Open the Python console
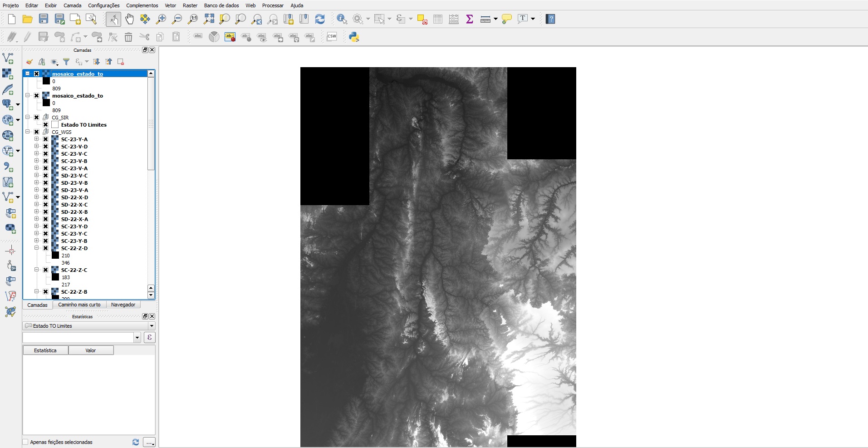Viewport: 868px width, 448px height. pos(354,37)
